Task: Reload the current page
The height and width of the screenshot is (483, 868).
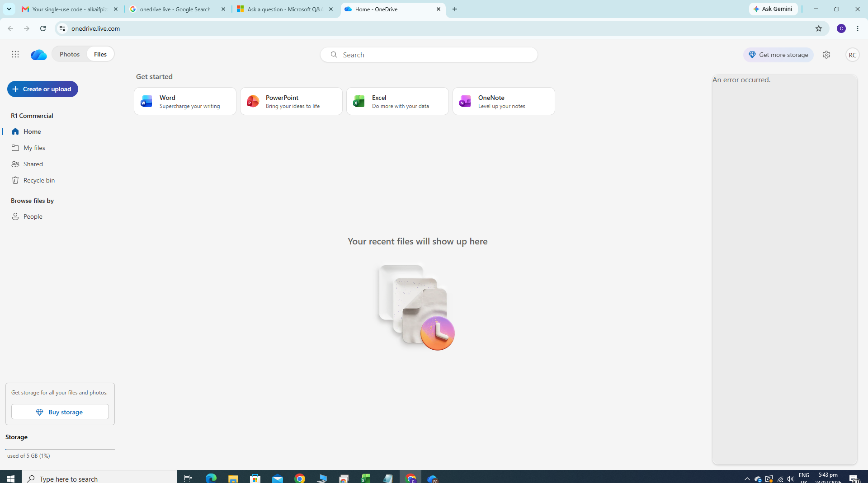Action: tap(43, 28)
